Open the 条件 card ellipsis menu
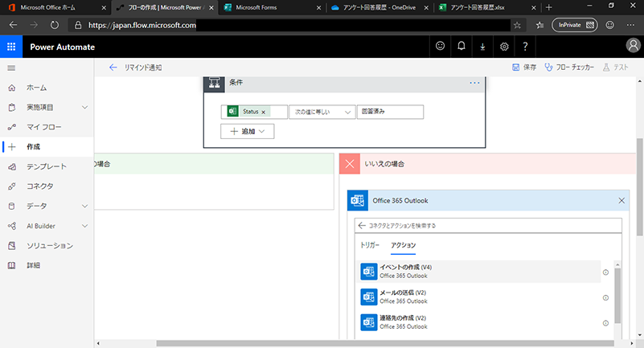The width and height of the screenshot is (644, 348). point(474,83)
